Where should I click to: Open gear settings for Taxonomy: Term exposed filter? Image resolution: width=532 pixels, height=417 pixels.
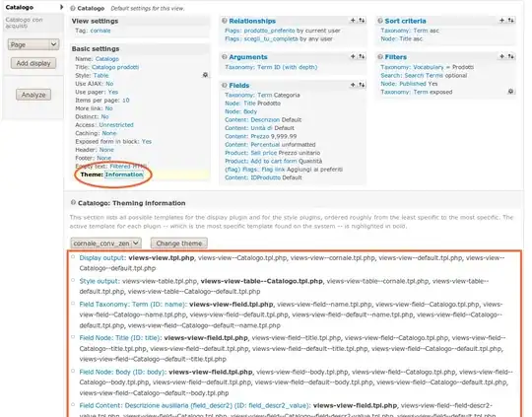click(510, 92)
